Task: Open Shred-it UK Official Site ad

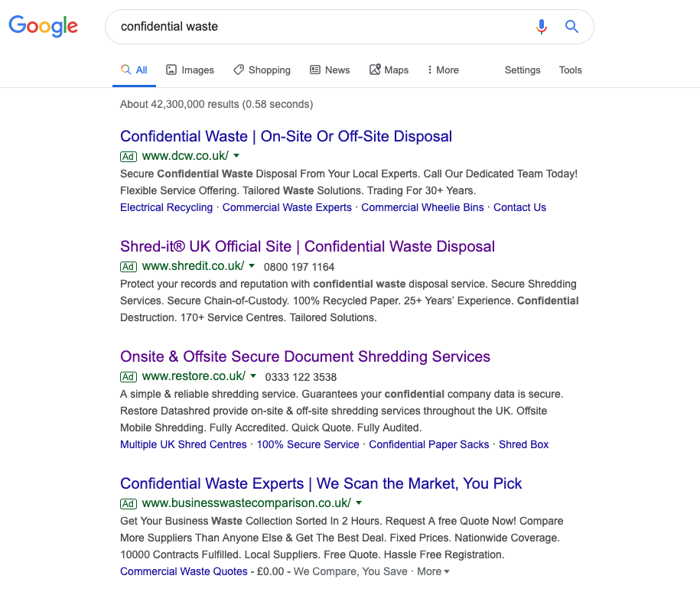Action: click(308, 246)
